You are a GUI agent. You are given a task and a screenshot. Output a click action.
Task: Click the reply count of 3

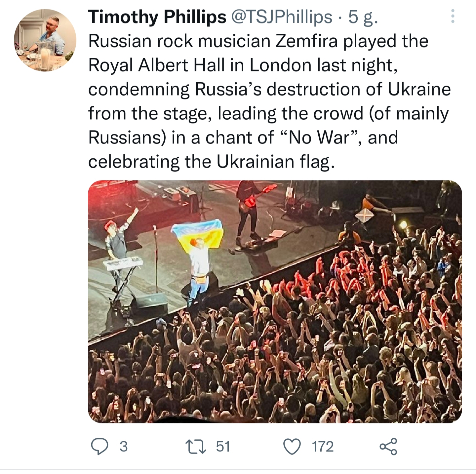(124, 447)
